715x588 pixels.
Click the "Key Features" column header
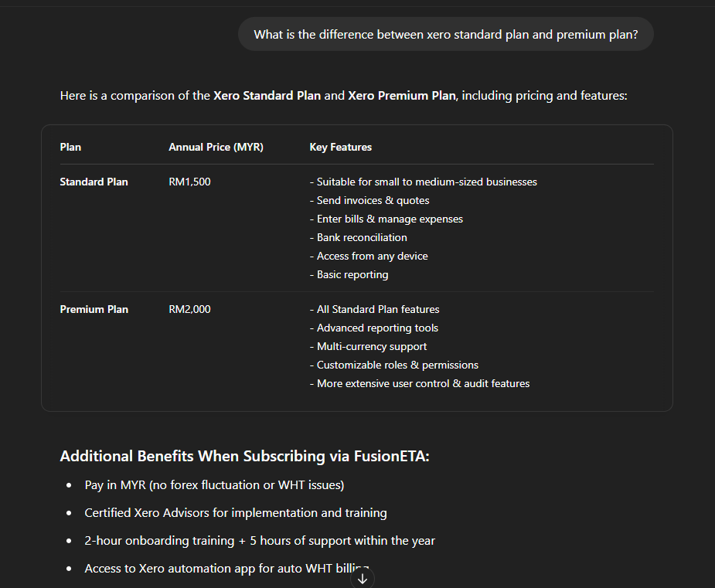point(340,147)
